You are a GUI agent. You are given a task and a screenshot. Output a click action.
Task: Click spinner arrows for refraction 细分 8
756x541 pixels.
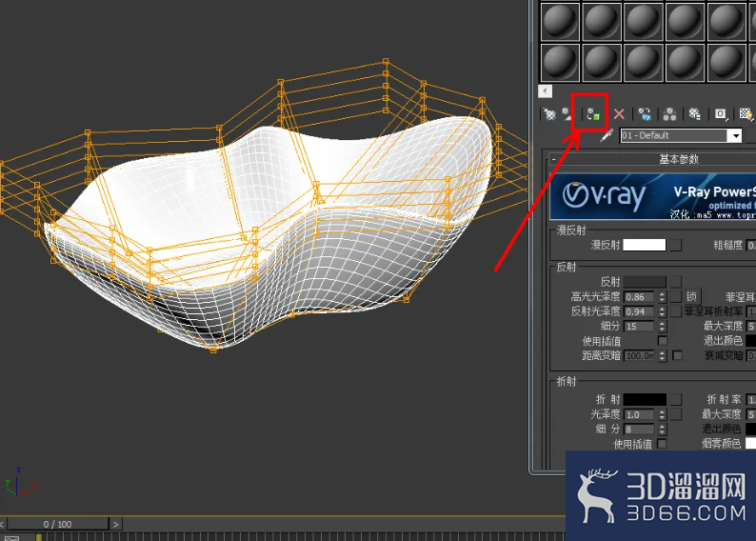[662, 430]
